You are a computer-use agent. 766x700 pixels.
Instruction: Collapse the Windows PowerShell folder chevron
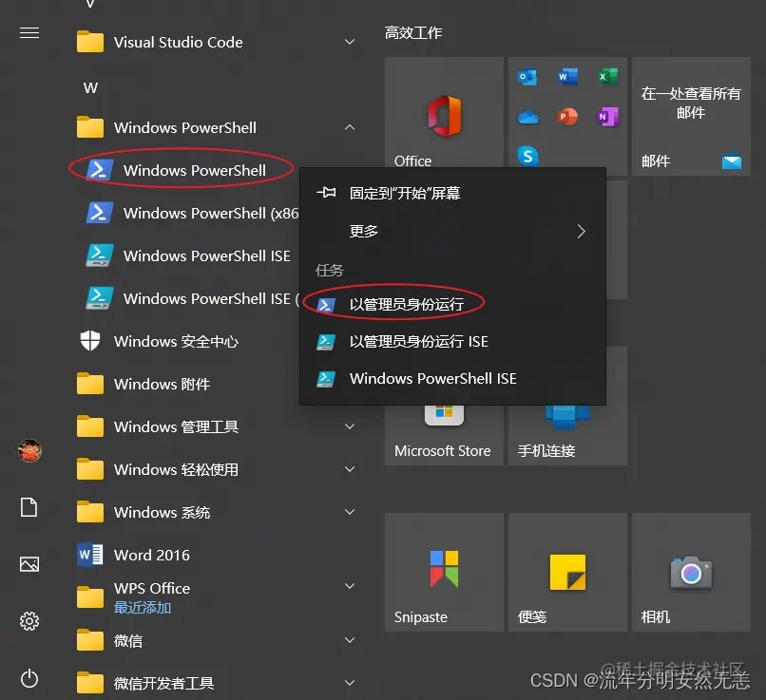click(350, 127)
